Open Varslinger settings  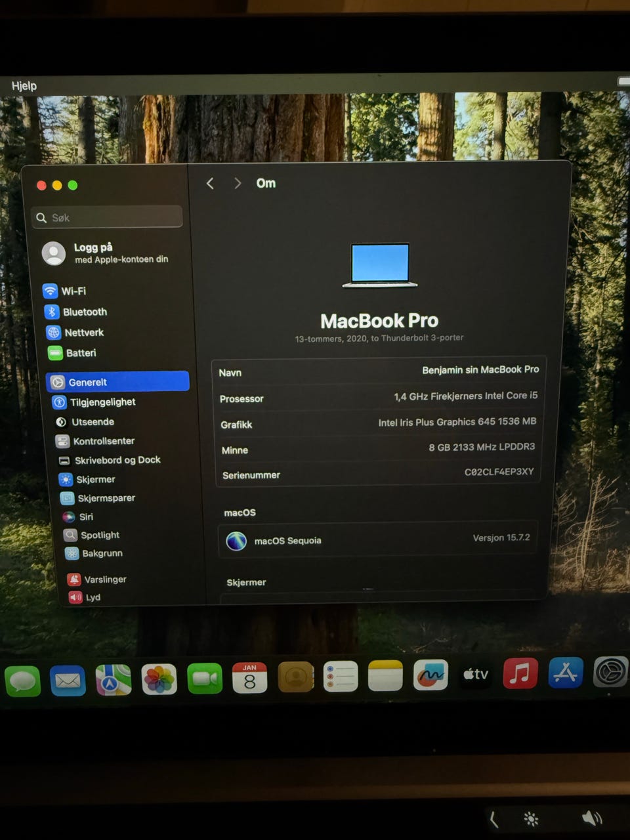coord(104,579)
